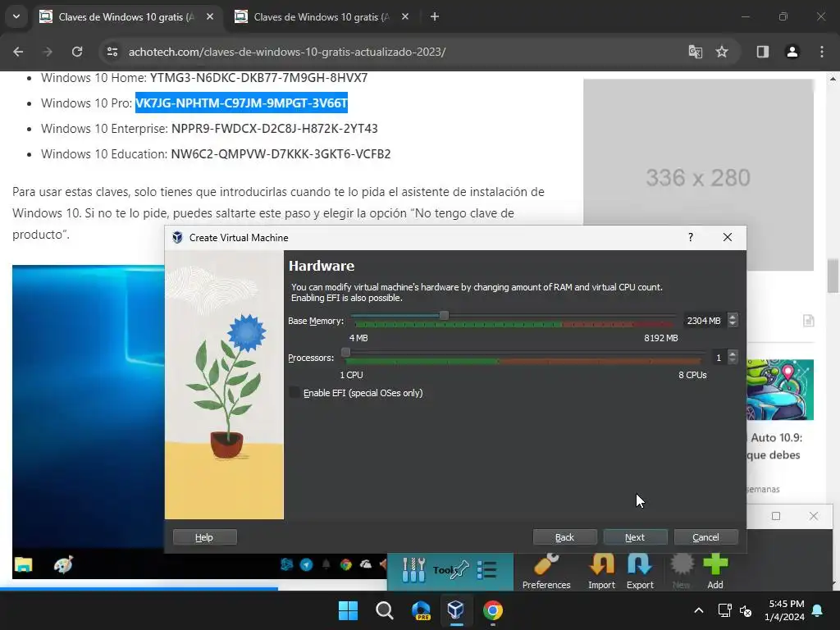The height and width of the screenshot is (630, 840).
Task: Adjust Processors slider handle
Action: [x=346, y=353]
